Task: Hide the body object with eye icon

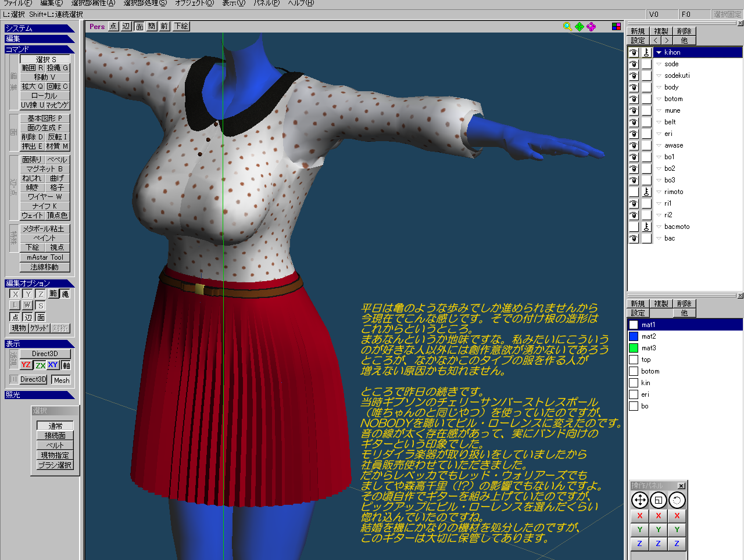Action: (x=634, y=87)
